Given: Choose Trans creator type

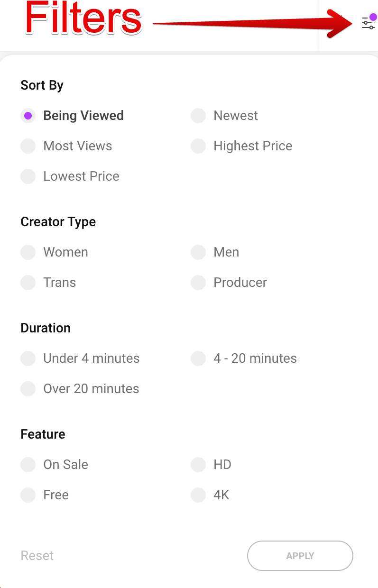Looking at the screenshot, I should 28,283.
